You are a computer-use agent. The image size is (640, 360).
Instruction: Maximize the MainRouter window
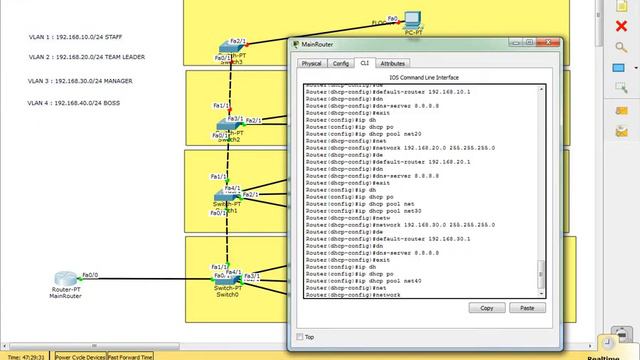click(x=529, y=42)
